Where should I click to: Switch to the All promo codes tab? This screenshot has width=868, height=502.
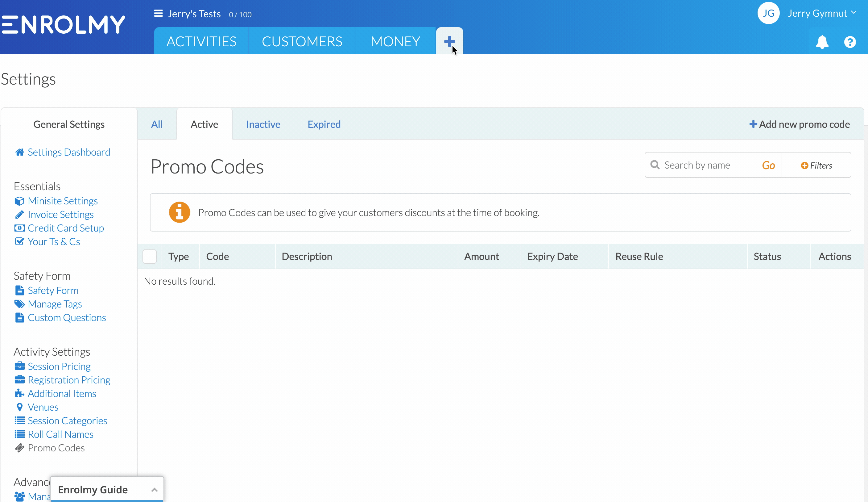(x=157, y=124)
